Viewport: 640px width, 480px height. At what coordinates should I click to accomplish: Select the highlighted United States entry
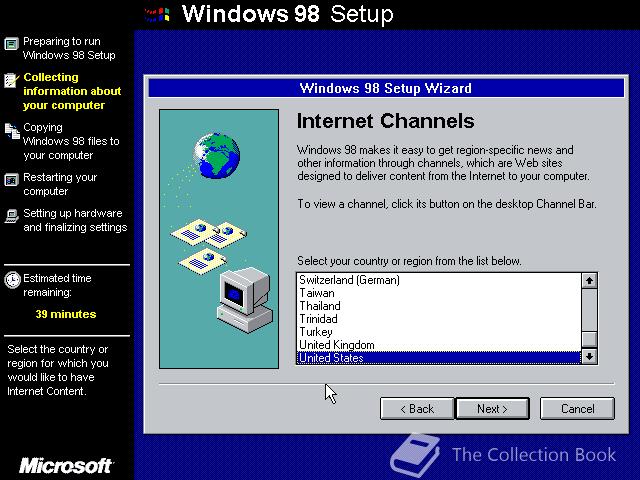coord(439,358)
